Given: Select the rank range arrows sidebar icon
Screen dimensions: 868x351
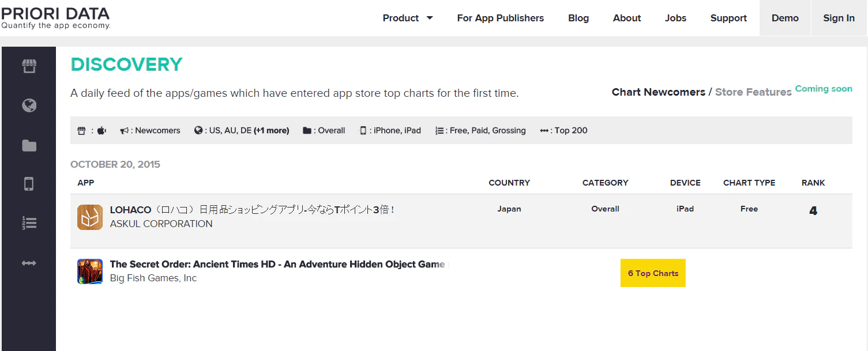Looking at the screenshot, I should (29, 263).
